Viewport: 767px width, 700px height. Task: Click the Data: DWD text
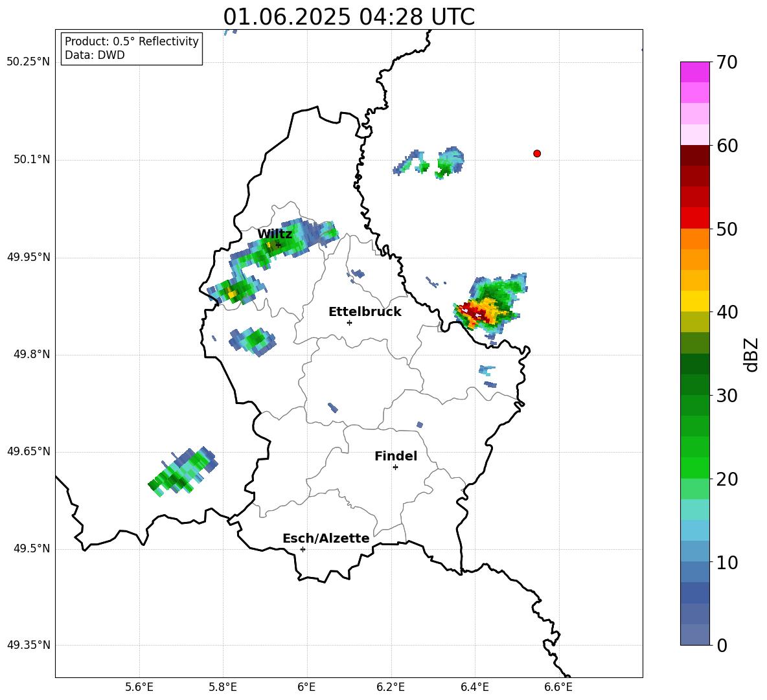(x=95, y=55)
